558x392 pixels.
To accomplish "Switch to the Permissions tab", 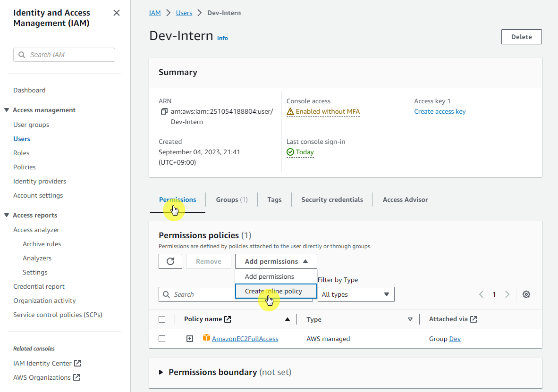I will 178,200.
